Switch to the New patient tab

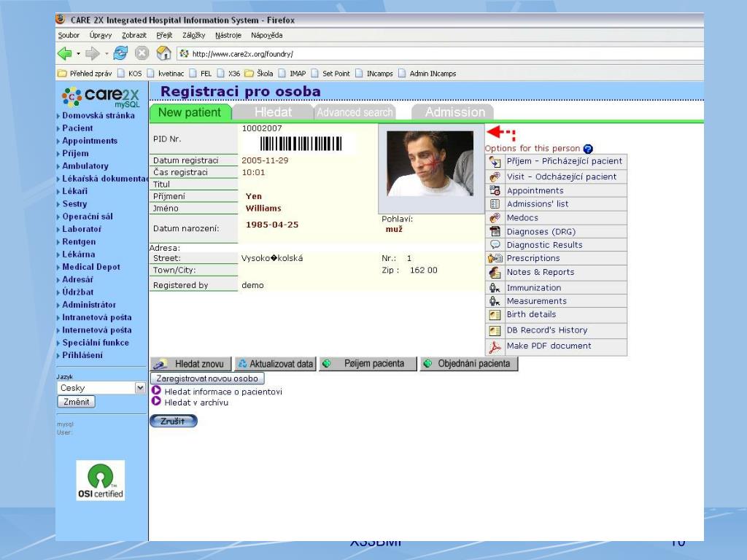click(x=190, y=112)
